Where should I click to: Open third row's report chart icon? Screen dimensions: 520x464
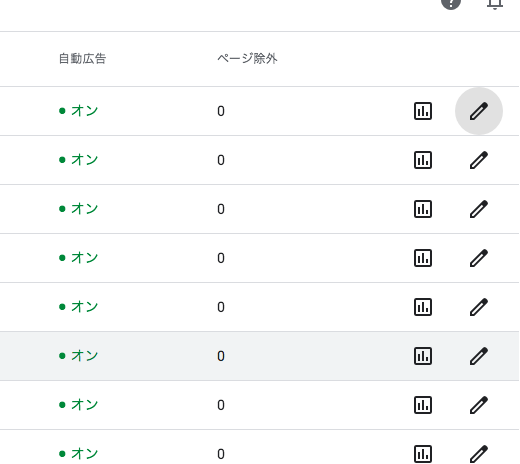[423, 209]
